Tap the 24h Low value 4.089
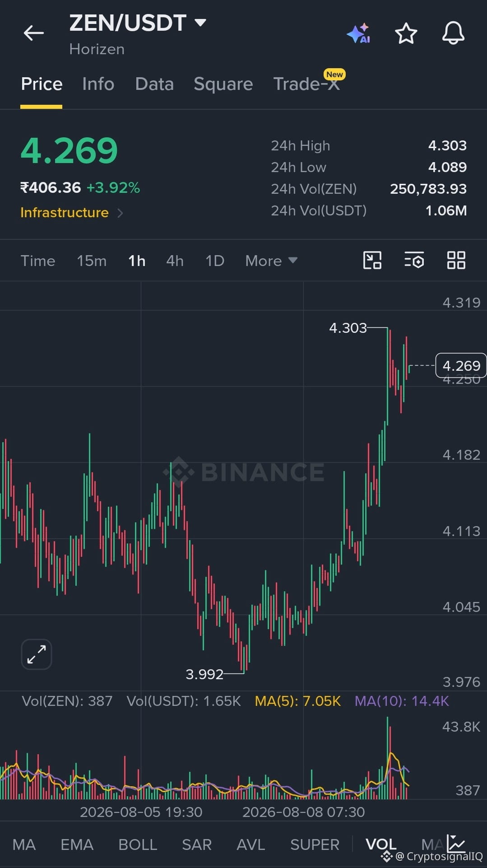Screen dimensions: 487x868 447,167
